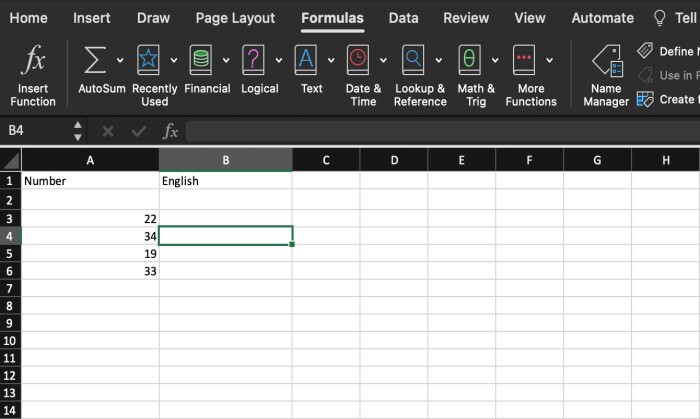Open Lookup & Reference functions icon
The height and width of the screenshot is (419, 700).
412,60
